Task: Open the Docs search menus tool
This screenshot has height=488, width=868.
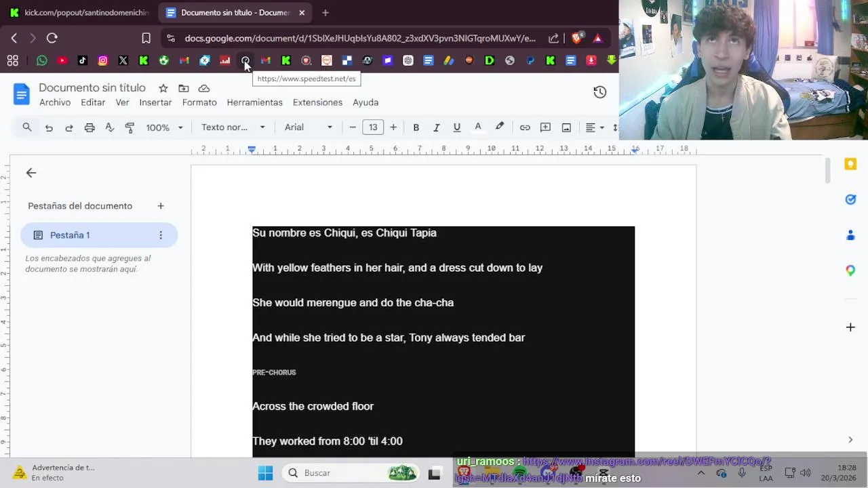Action: (x=27, y=127)
